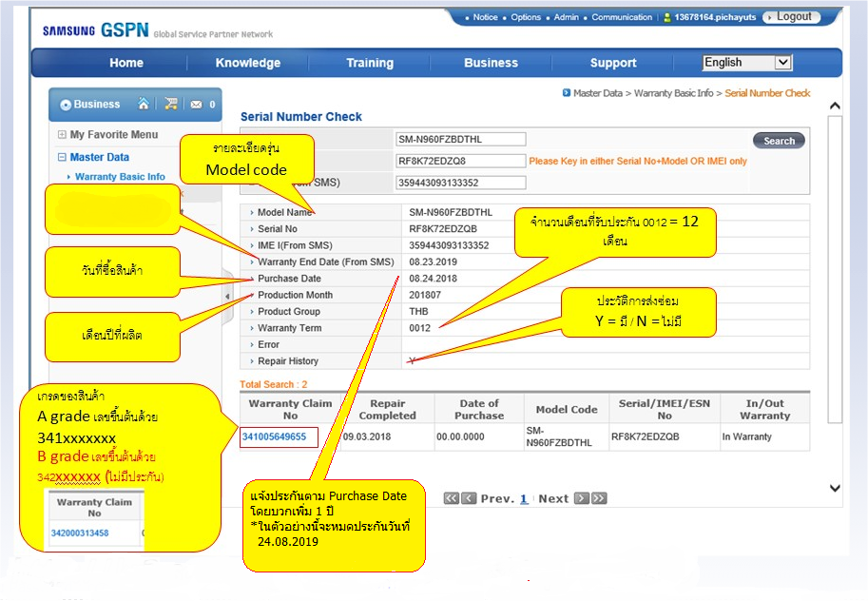Viewport: 868px width, 601px height.
Task: Open the Business navigation tab
Action: coord(491,63)
